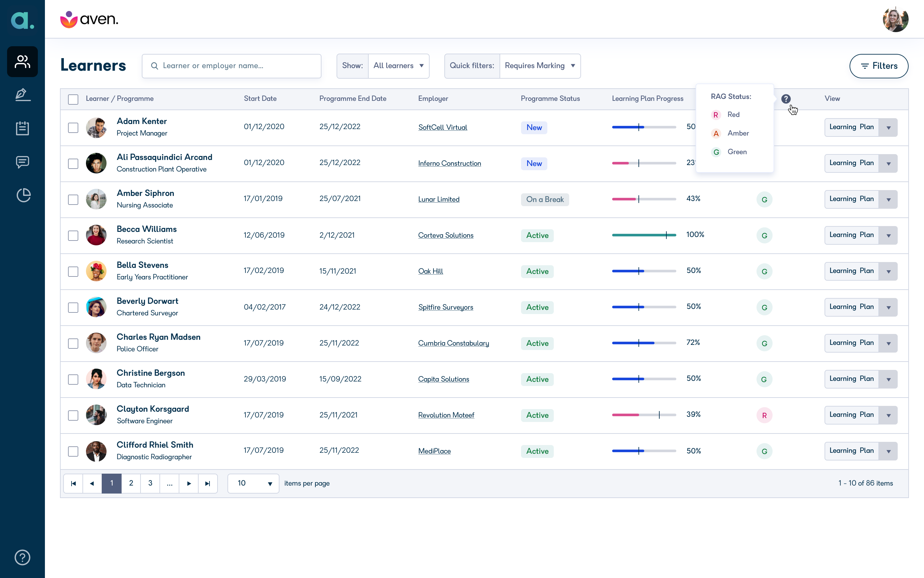Go to the next page arrow
924x578 pixels.
pyautogui.click(x=189, y=484)
